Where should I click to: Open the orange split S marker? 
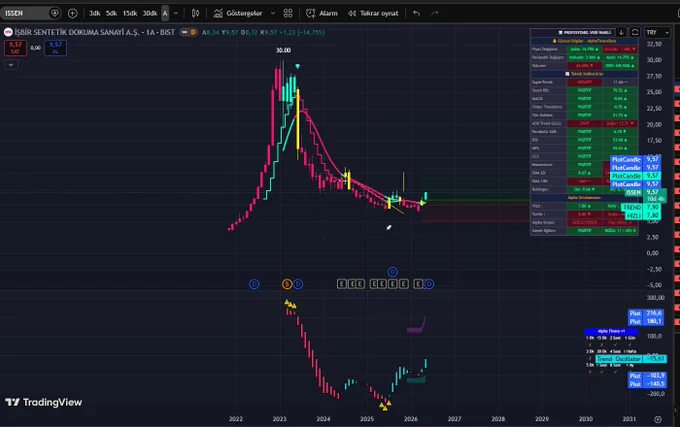point(287,284)
